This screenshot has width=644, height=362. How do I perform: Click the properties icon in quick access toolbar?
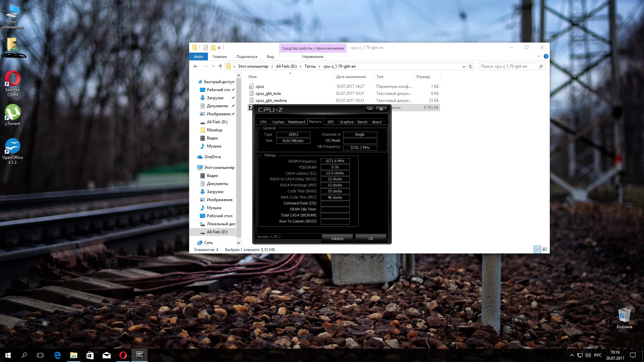click(x=206, y=48)
